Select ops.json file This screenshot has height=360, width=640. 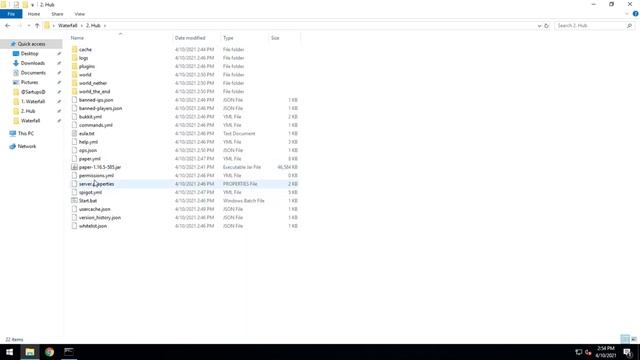pos(88,150)
